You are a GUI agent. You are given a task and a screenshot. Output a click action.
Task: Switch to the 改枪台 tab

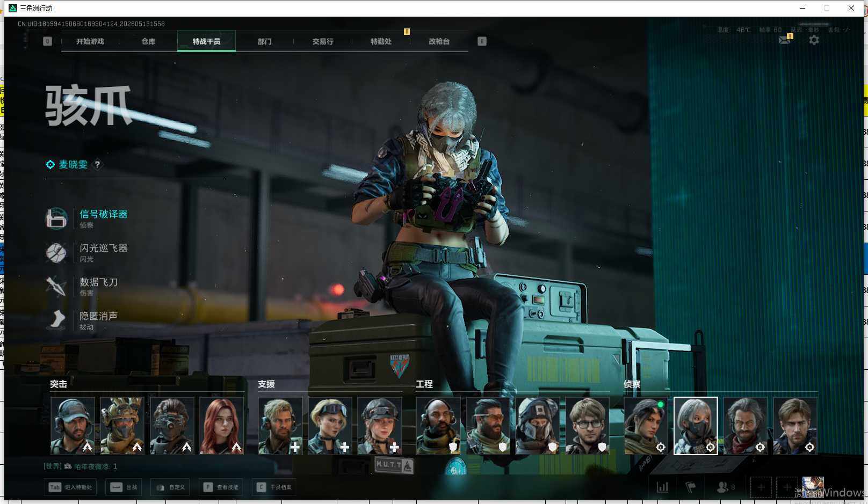tap(439, 41)
